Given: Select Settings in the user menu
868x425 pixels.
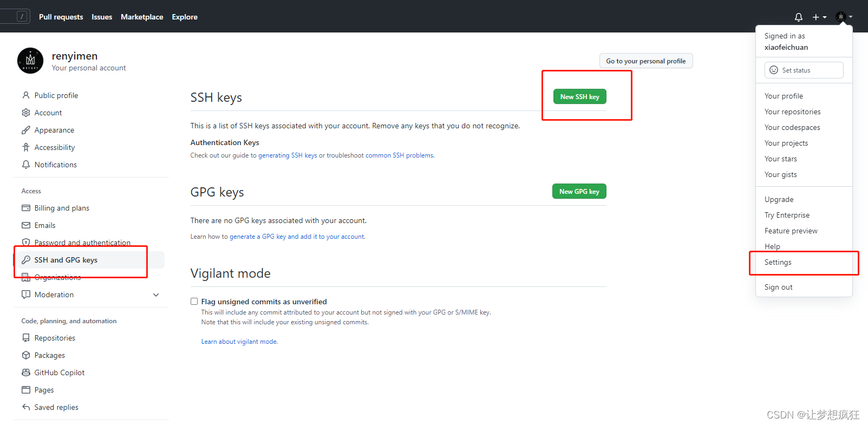Looking at the screenshot, I should click(x=804, y=262).
